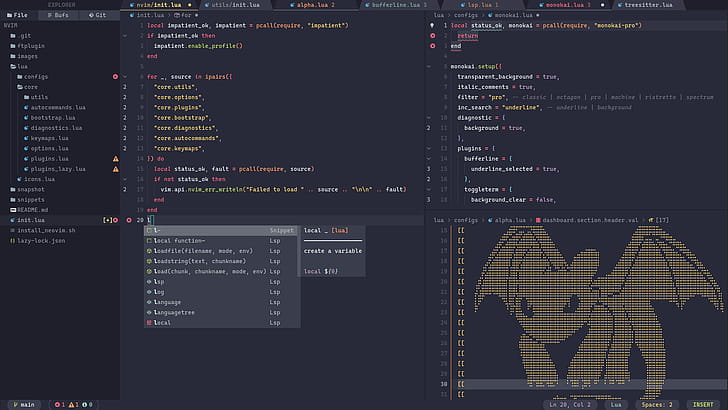Select the "local function~" completion item
Screen dimensions: 728x410
pyautogui.click(x=181, y=240)
